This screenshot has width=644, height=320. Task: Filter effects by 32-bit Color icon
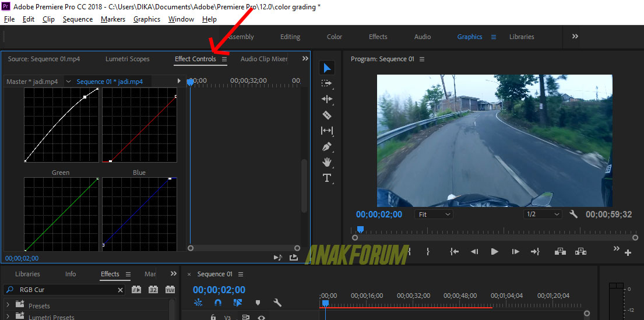[x=153, y=290]
